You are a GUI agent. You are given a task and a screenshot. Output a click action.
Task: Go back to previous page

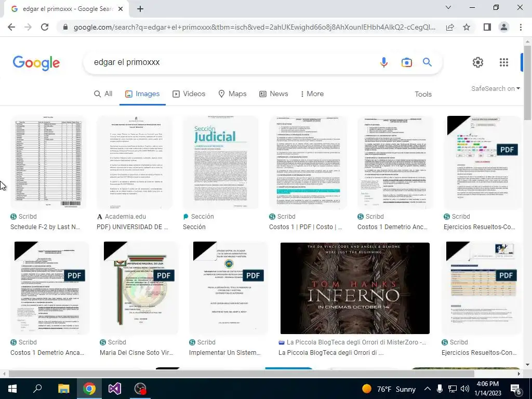[x=11, y=27]
